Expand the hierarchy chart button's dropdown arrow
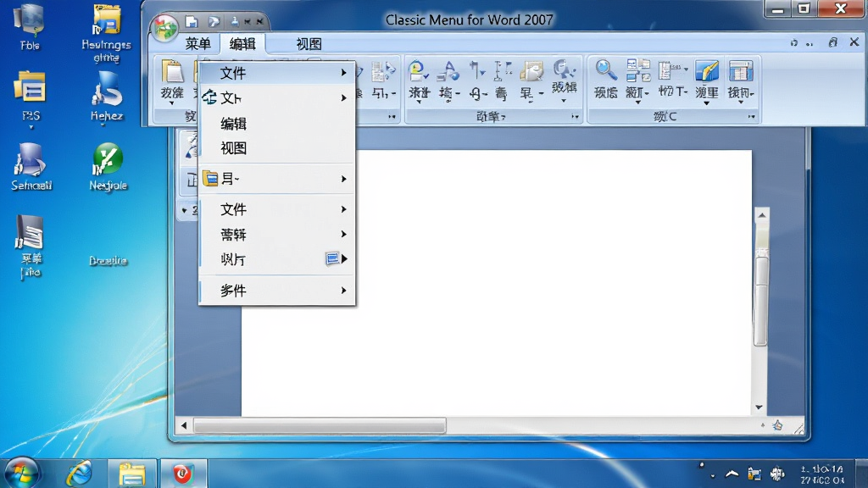Screen dimensions: 868x488 pyautogui.click(x=637, y=103)
